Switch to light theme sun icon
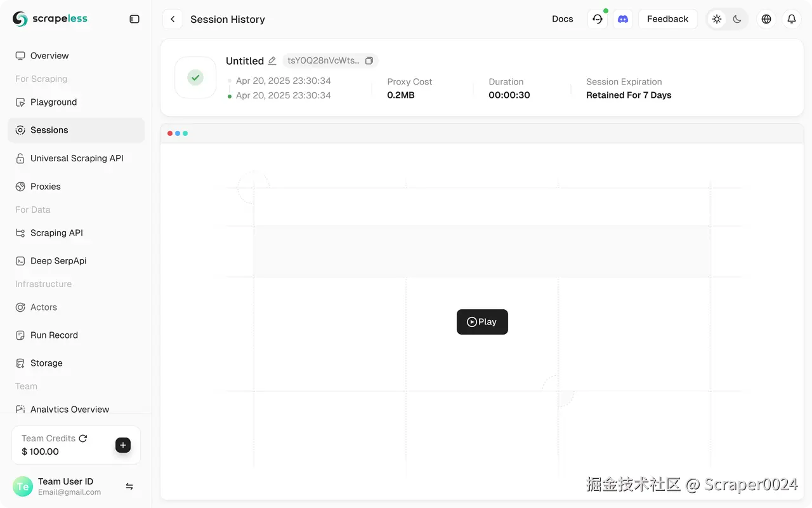Image resolution: width=812 pixels, height=508 pixels. point(717,19)
